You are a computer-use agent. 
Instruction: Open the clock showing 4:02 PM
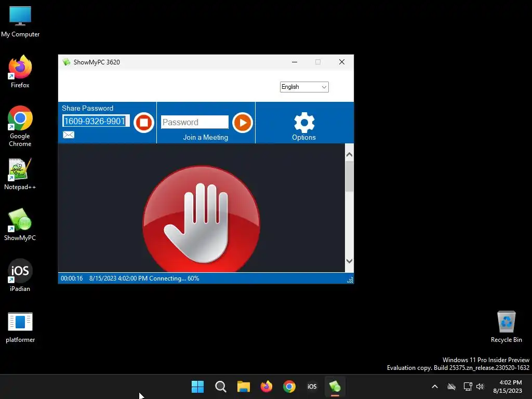pos(508,387)
